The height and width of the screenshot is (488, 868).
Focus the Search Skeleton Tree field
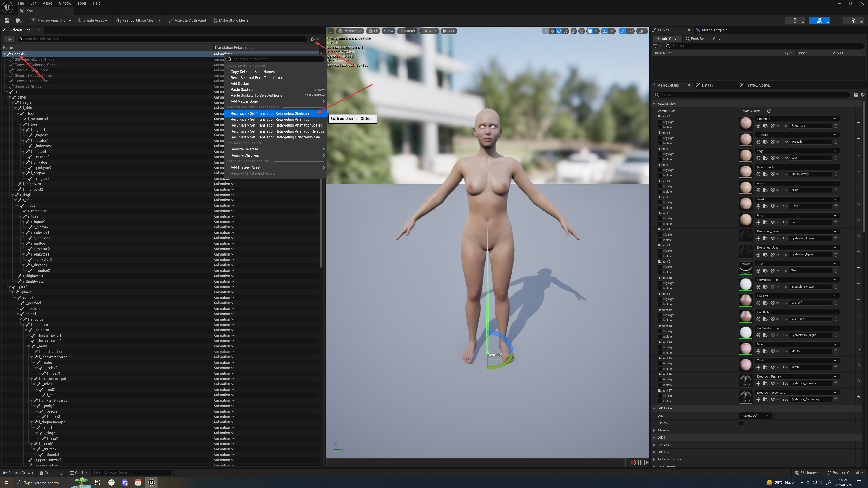point(163,39)
